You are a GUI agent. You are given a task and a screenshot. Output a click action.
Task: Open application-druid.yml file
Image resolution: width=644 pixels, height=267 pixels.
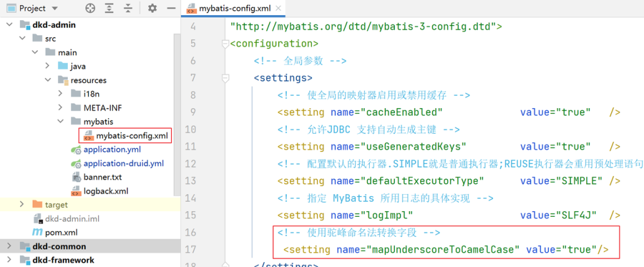click(x=123, y=163)
